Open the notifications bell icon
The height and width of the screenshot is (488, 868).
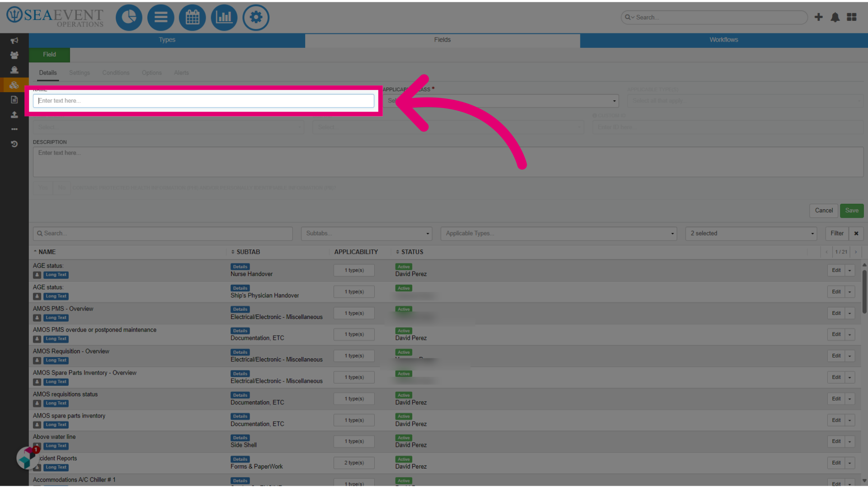(x=835, y=17)
